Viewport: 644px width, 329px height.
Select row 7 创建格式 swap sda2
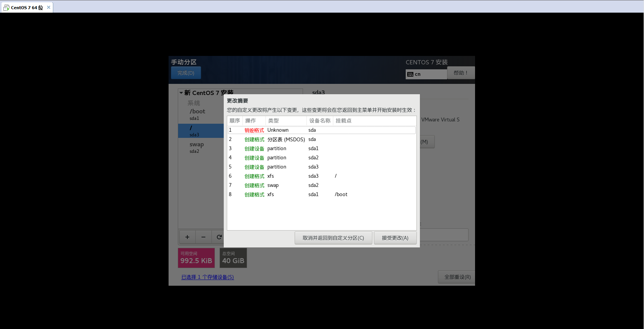coord(322,185)
